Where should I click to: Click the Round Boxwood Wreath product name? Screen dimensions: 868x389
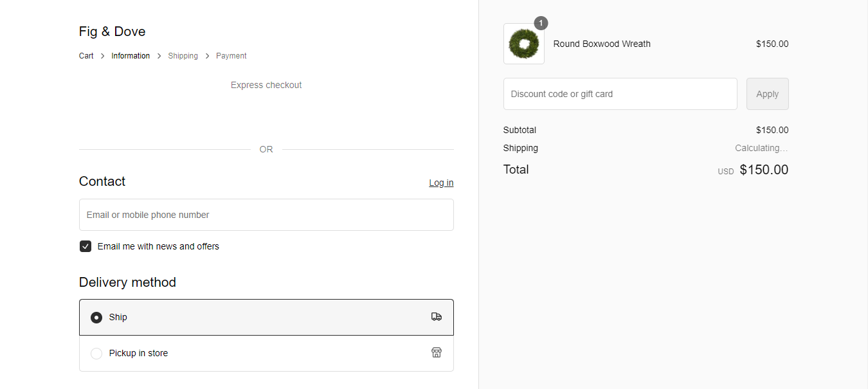click(x=602, y=44)
